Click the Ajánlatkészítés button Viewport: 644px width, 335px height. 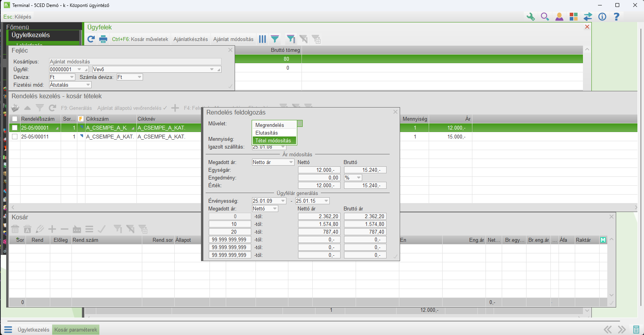tap(191, 39)
